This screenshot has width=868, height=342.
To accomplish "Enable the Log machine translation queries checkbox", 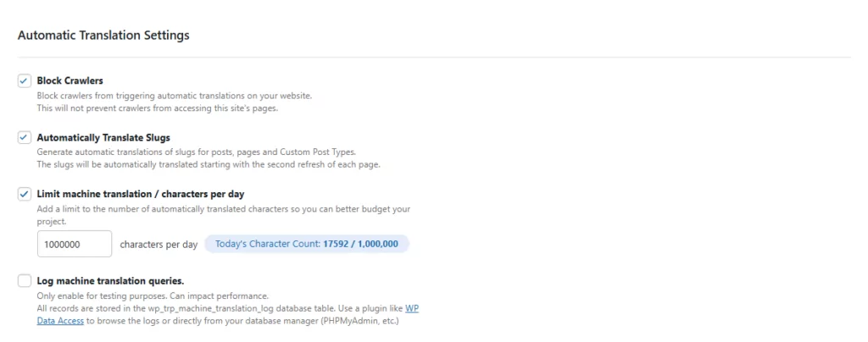I will tap(25, 281).
